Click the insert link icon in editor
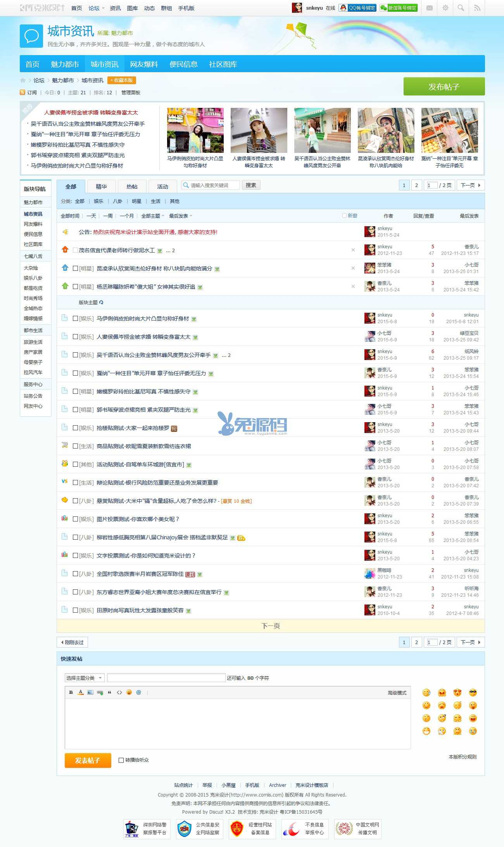 (100, 692)
